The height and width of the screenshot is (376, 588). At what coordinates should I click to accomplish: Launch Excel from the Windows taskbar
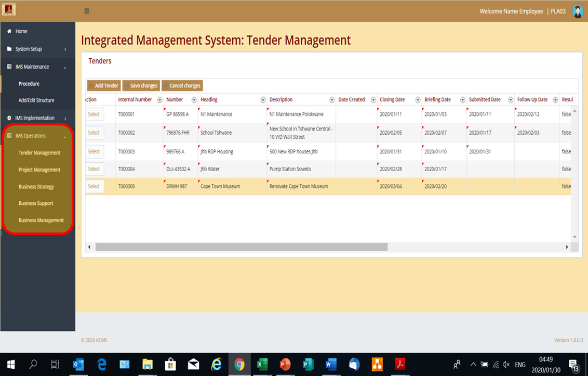click(262, 365)
